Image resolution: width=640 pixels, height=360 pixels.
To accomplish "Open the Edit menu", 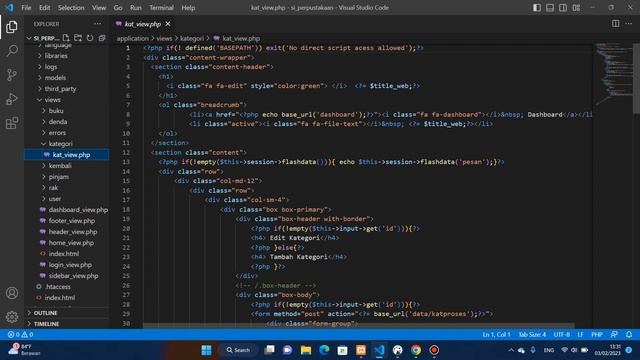I will coord(44,7).
